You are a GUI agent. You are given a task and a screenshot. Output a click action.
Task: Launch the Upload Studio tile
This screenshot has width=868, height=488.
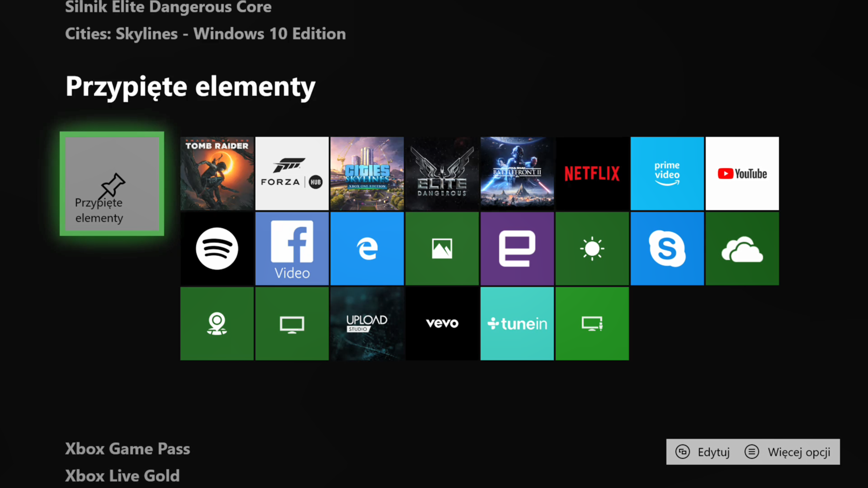367,324
